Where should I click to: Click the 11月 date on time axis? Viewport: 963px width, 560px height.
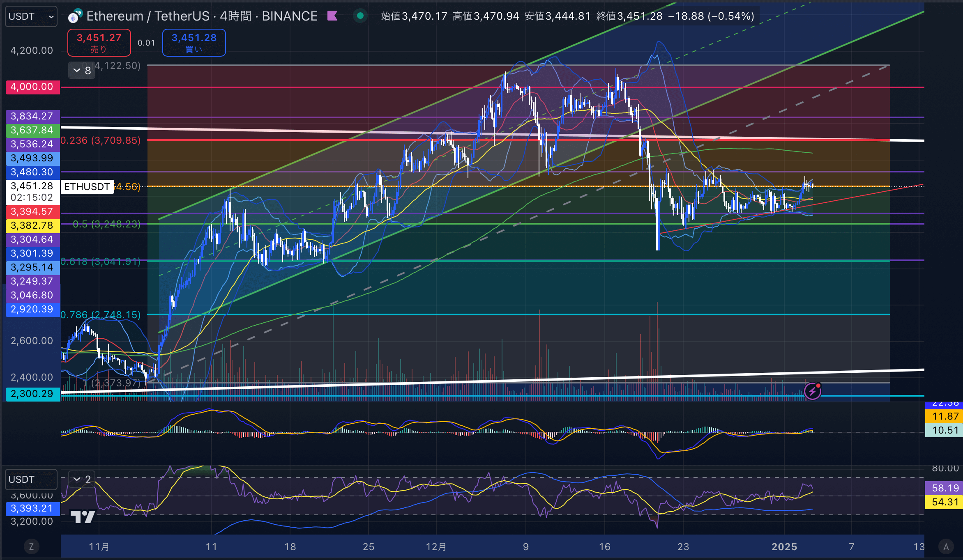(x=99, y=546)
